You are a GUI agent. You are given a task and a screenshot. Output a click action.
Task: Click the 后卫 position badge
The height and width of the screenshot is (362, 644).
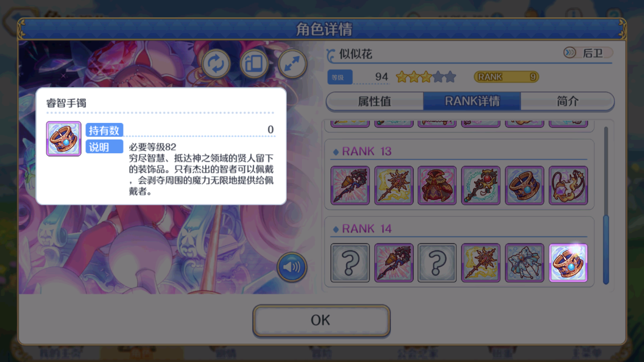pos(588,53)
